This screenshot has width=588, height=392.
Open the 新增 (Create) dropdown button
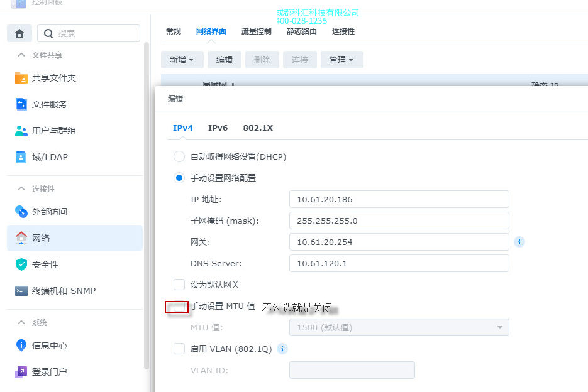(182, 60)
